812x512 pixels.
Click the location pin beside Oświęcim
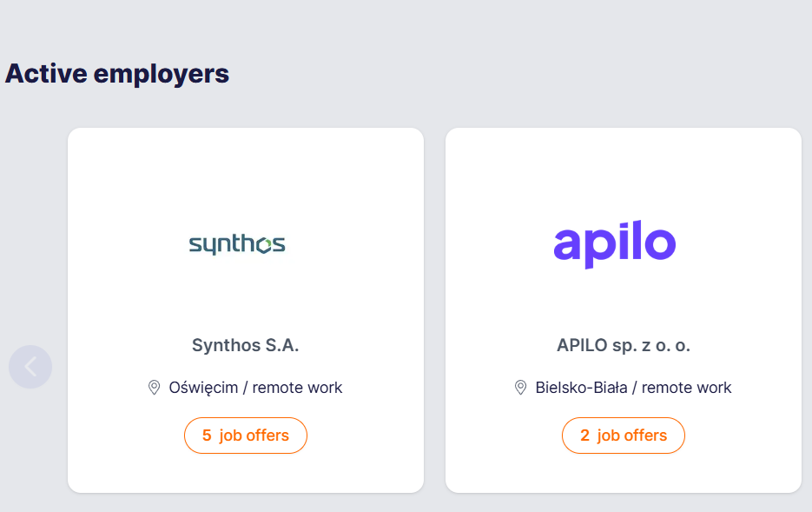click(155, 388)
